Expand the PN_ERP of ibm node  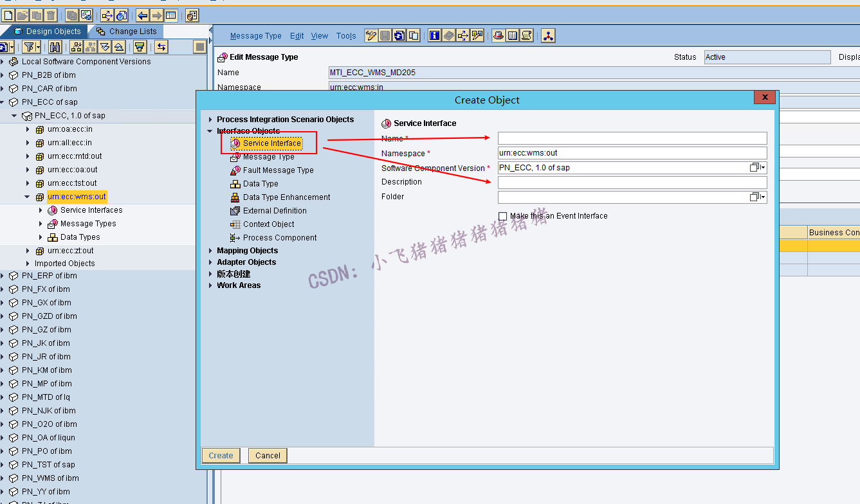pyautogui.click(x=2, y=276)
